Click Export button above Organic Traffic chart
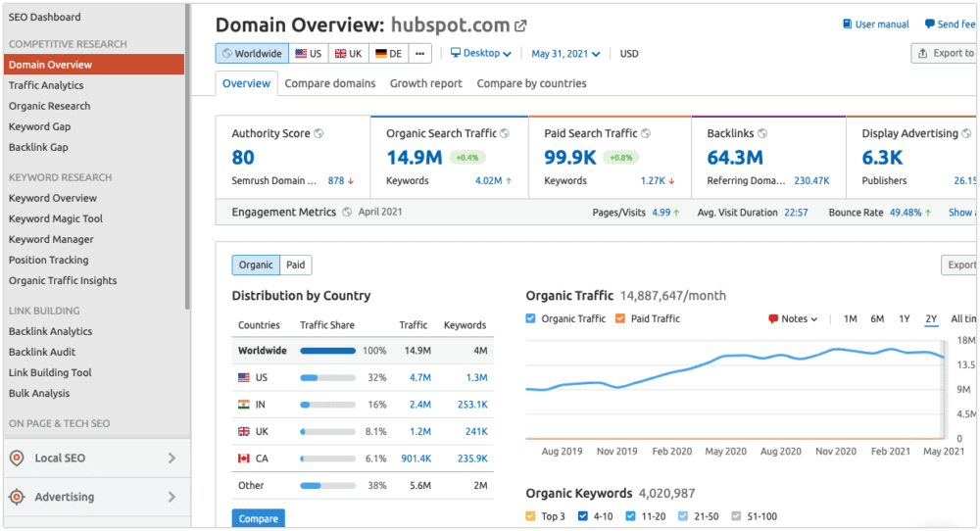980x531 pixels. coord(959,265)
